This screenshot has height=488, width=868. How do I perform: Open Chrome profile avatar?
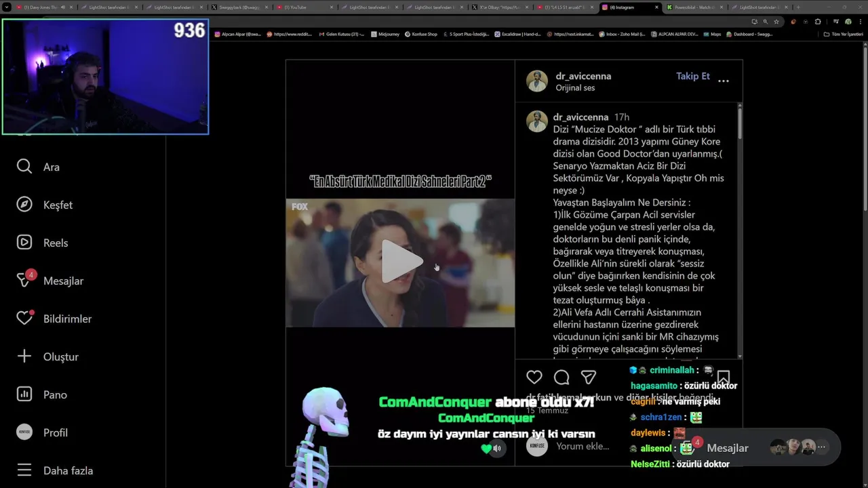(848, 22)
